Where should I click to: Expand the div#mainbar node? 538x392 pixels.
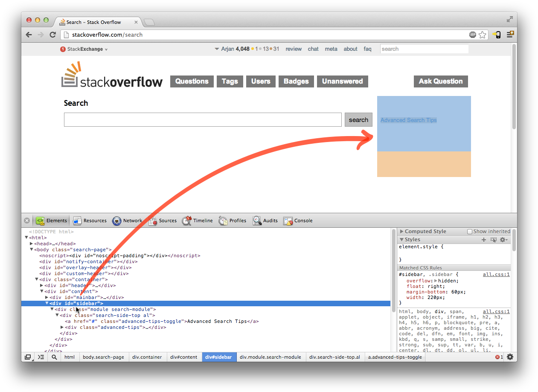coord(47,297)
